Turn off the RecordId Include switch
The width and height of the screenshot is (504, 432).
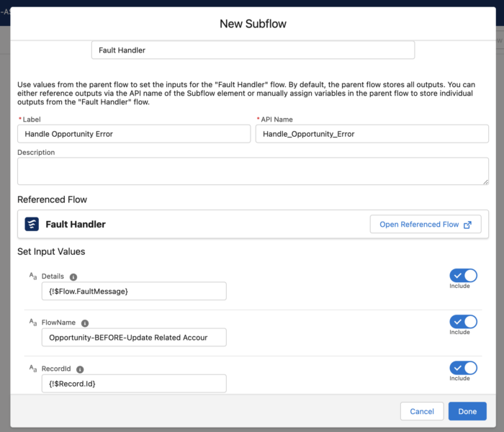[463, 368]
